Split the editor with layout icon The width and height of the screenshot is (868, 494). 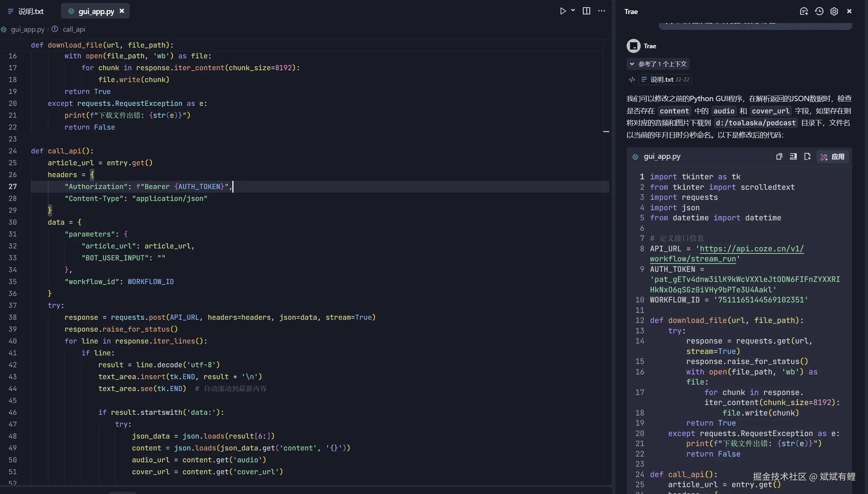click(586, 11)
